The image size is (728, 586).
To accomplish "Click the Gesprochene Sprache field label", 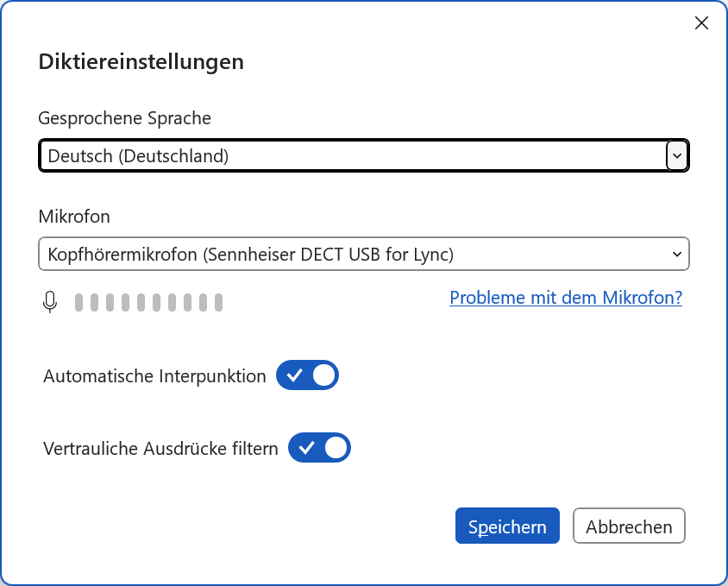I will (125, 118).
